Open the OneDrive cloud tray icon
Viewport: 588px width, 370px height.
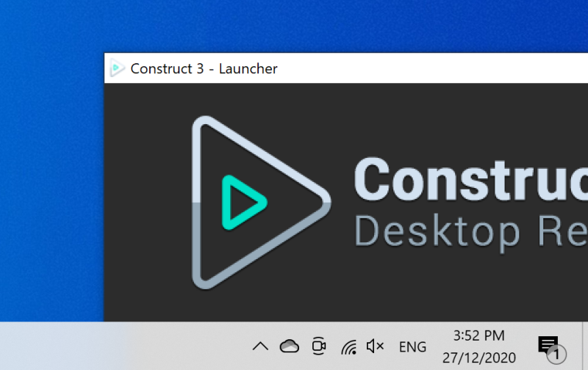(289, 347)
